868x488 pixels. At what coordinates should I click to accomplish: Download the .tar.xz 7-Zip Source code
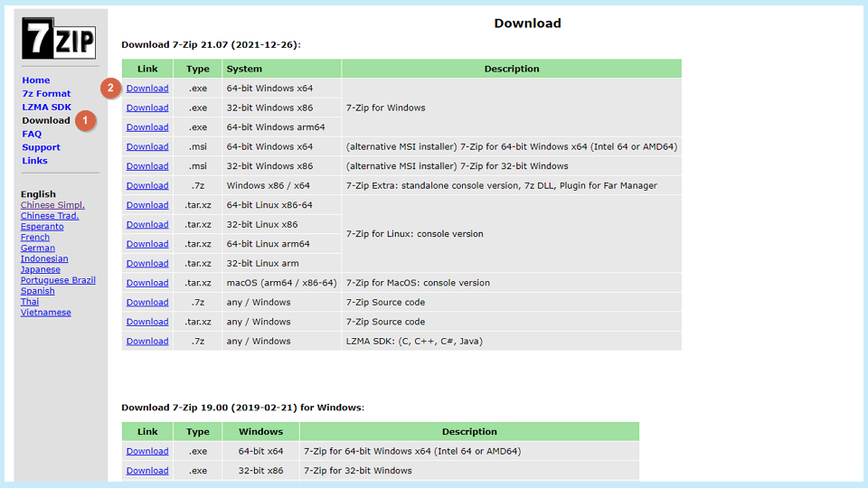(x=147, y=322)
